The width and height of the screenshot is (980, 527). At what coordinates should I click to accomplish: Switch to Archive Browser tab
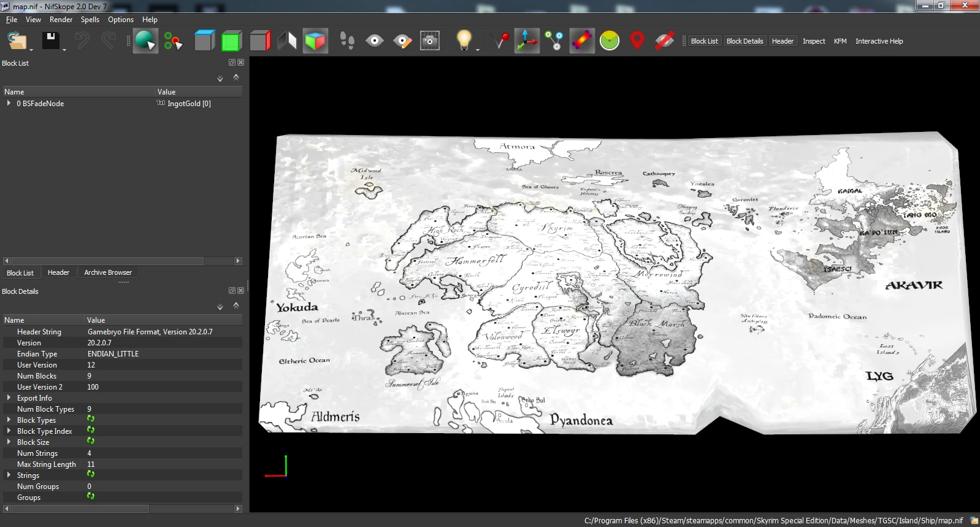tap(108, 272)
